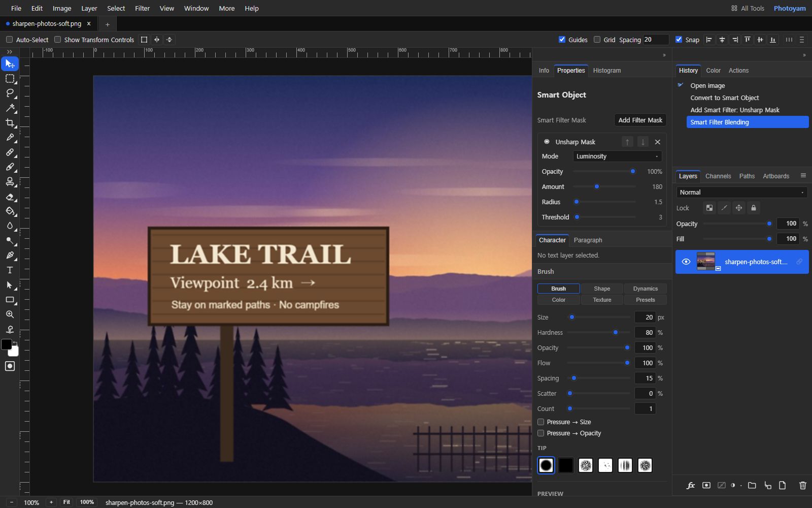Create a new folder in Layers panel

[x=752, y=486]
